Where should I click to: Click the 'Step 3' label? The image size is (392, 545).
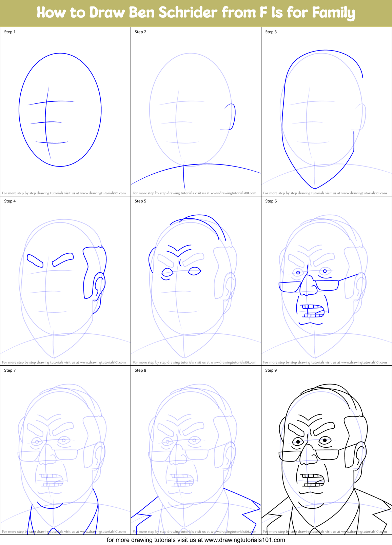point(271,32)
